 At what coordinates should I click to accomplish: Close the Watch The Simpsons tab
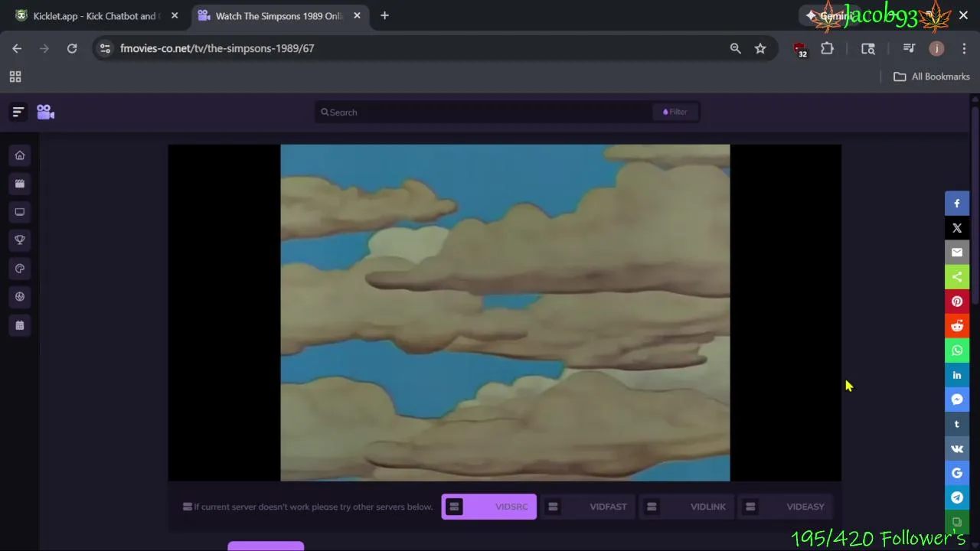coord(357,15)
